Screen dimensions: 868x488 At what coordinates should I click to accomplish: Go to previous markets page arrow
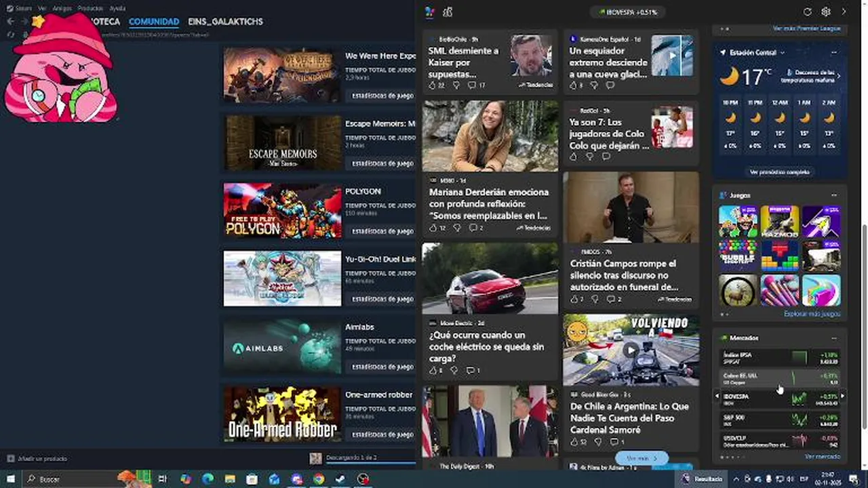point(717,396)
